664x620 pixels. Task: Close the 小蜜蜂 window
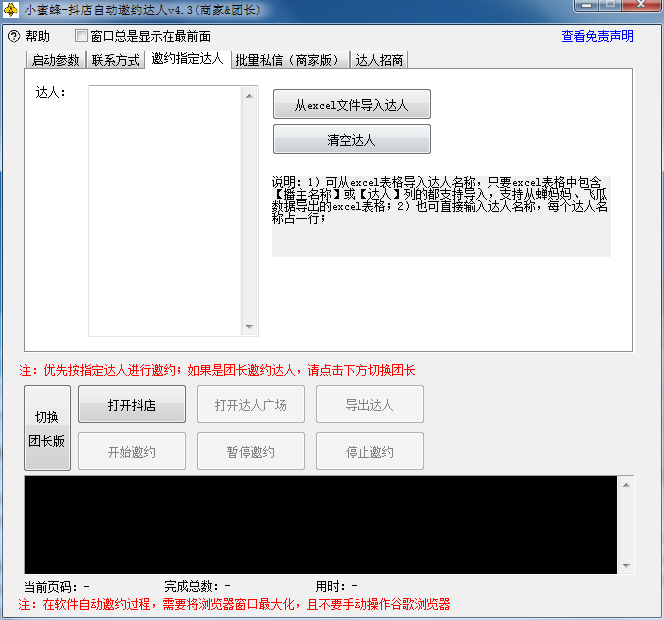tap(641, 5)
